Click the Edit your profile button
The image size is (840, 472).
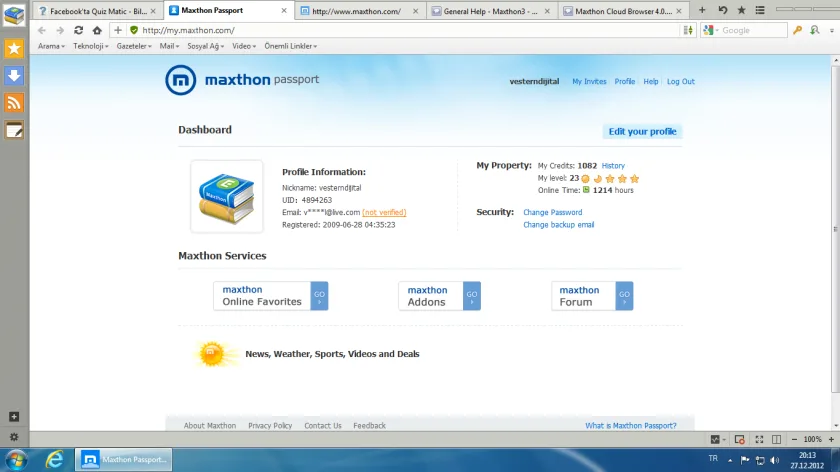tap(642, 131)
